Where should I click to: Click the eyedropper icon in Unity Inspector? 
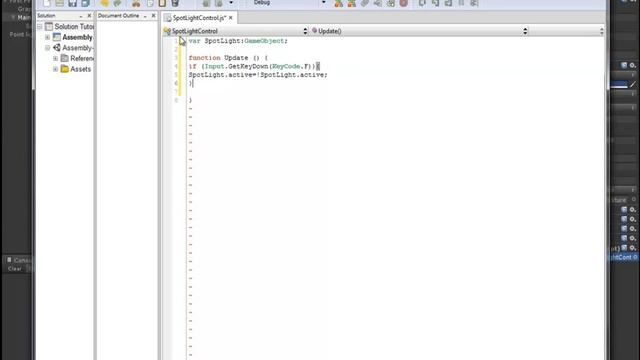click(x=633, y=84)
